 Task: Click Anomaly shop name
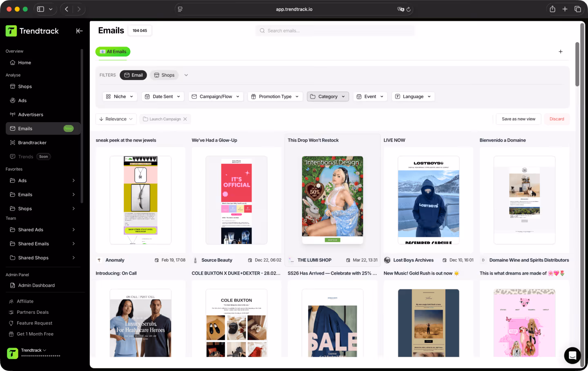tap(115, 260)
